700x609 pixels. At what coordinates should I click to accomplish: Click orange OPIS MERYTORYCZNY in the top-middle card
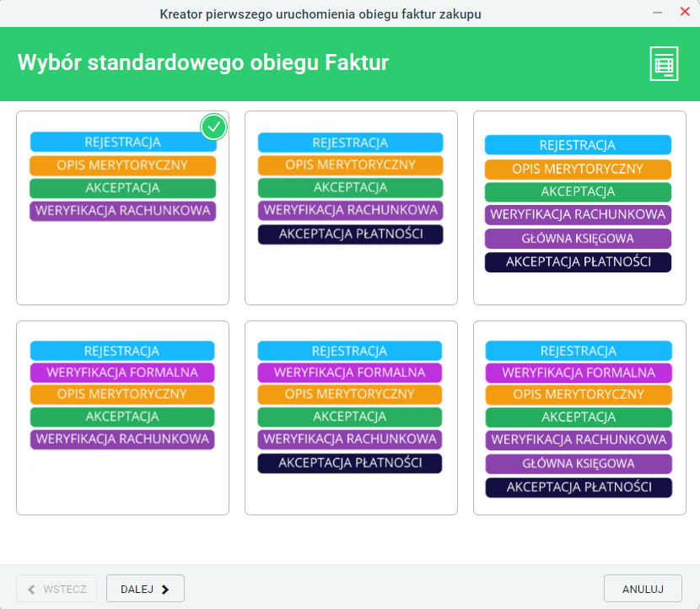click(351, 164)
